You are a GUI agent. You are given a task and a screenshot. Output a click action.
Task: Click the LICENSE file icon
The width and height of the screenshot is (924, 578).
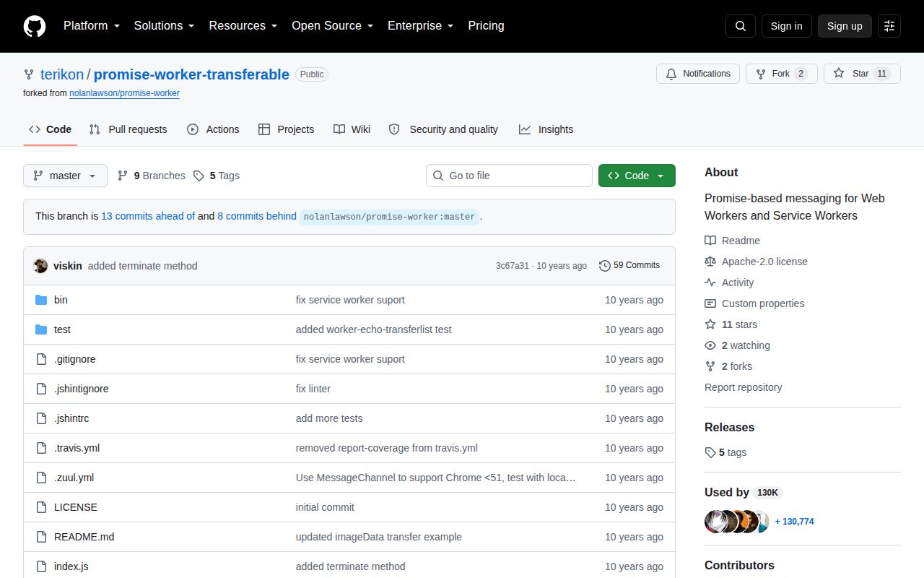pos(41,507)
